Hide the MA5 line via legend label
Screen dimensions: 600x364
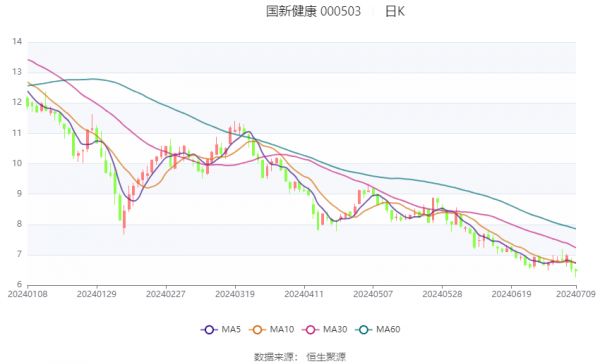pyautogui.click(x=231, y=329)
